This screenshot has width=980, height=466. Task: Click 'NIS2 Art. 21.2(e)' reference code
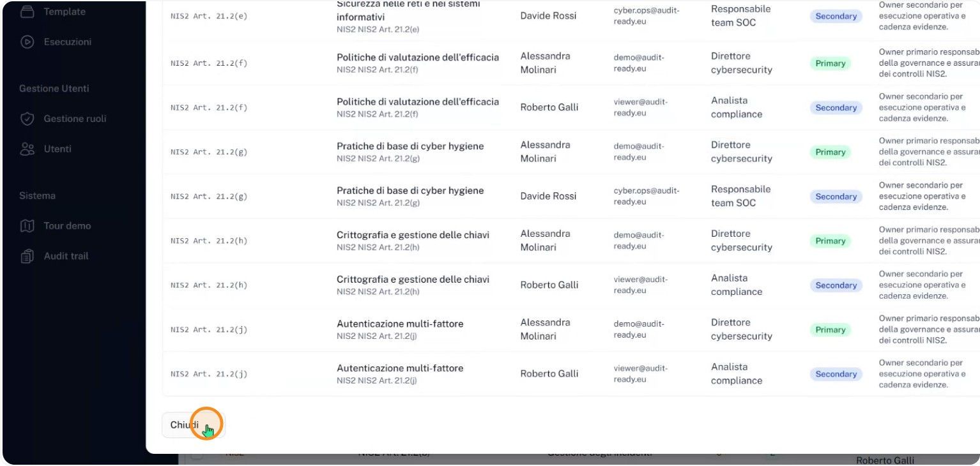[x=209, y=16]
